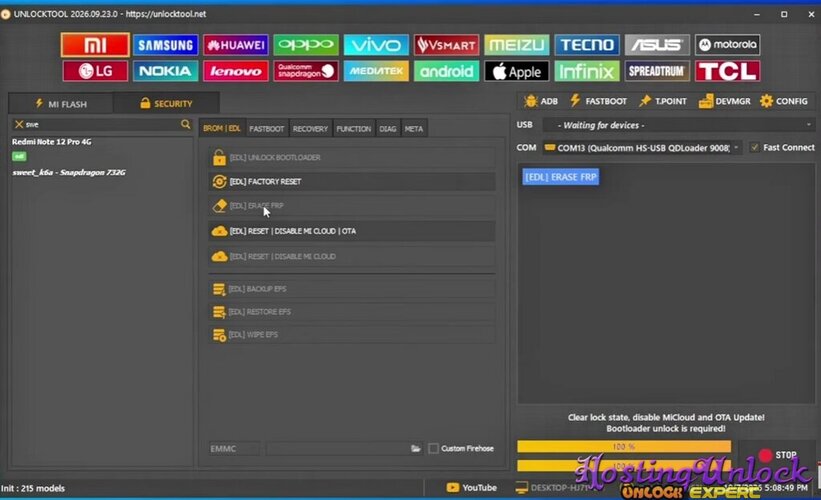Click [EDL] RESTORE EFS
Image resolution: width=821 pixels, height=500 pixels.
click(x=351, y=312)
